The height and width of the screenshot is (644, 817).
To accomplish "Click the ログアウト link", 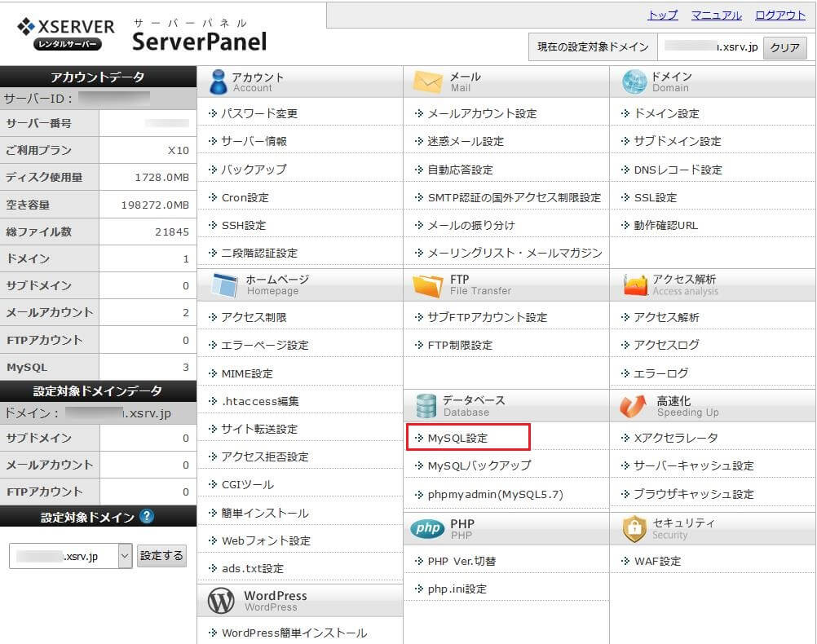I will (x=780, y=15).
